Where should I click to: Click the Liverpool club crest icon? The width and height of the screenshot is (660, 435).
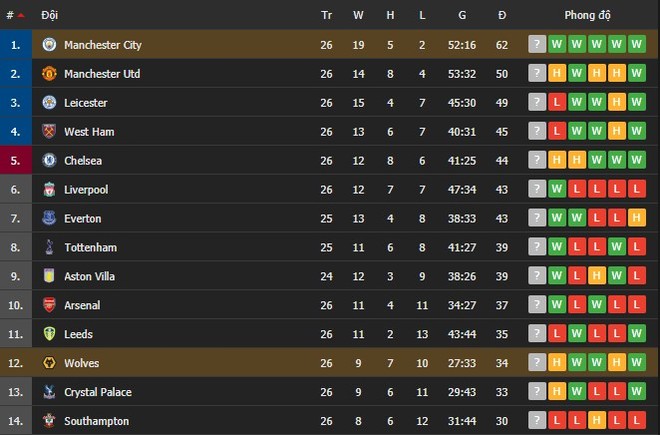[49, 189]
